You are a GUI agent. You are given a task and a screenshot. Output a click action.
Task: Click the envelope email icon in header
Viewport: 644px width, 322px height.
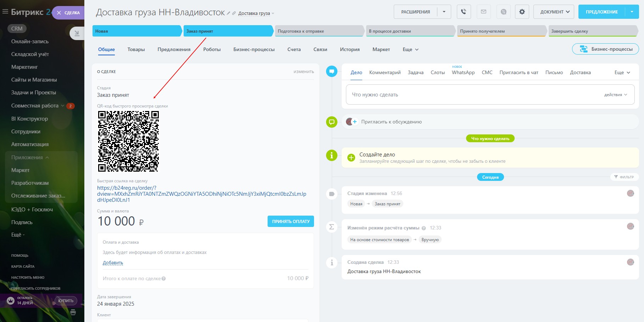click(x=483, y=12)
